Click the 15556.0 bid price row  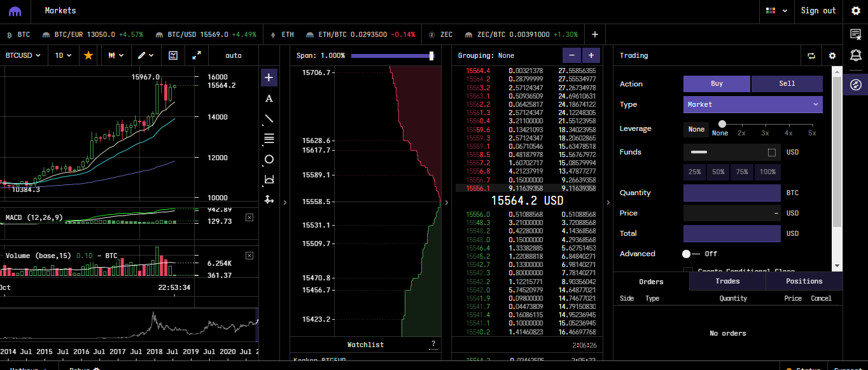(x=526, y=214)
